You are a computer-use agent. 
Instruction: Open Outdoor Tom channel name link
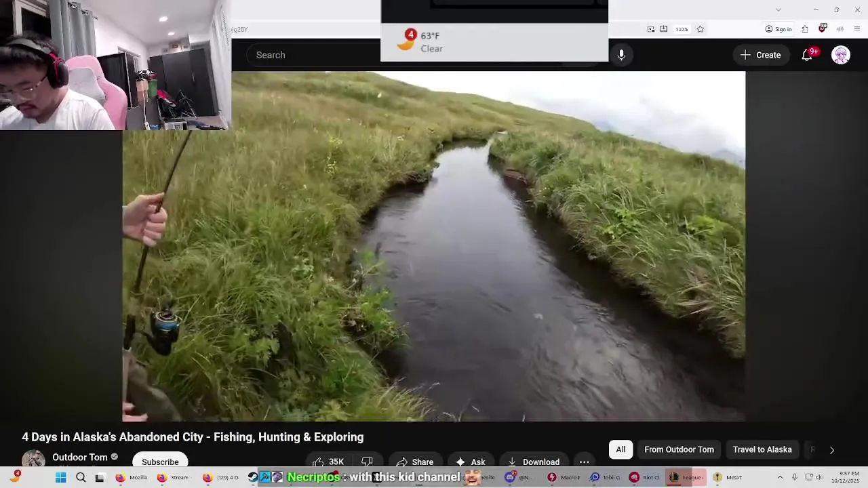(80, 457)
